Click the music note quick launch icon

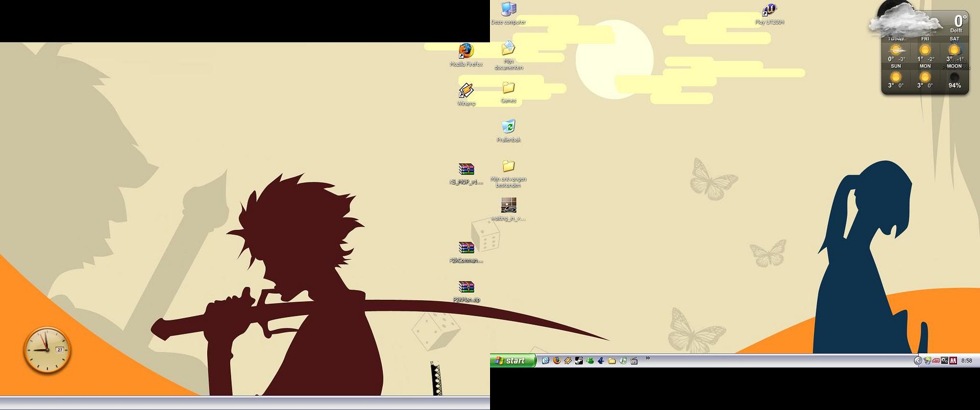623,360
